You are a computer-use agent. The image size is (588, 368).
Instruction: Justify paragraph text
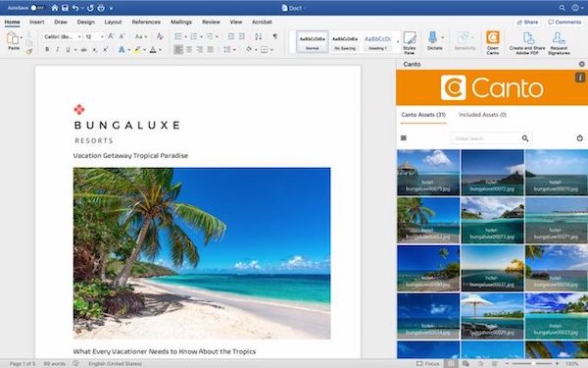pyautogui.click(x=211, y=49)
